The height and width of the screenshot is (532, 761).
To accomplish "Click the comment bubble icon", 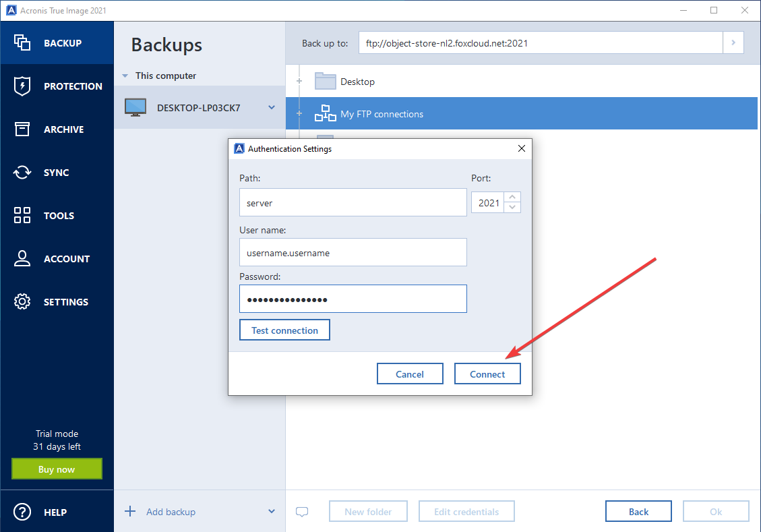I will 303,512.
